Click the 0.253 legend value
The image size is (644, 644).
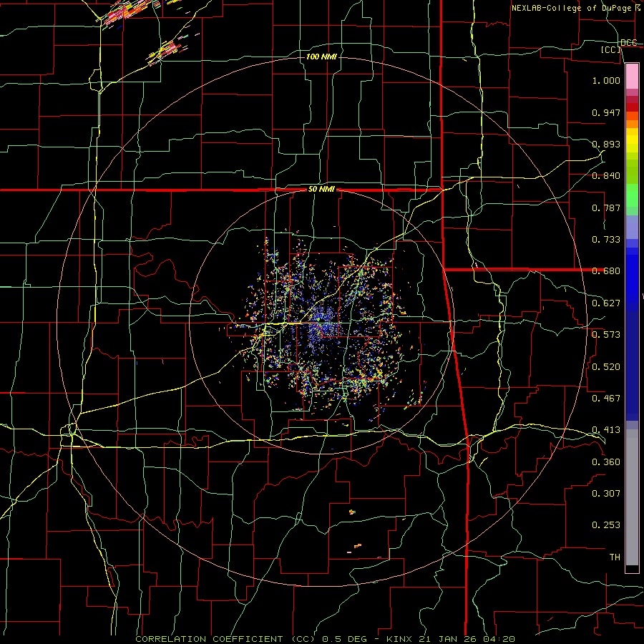tap(606, 525)
